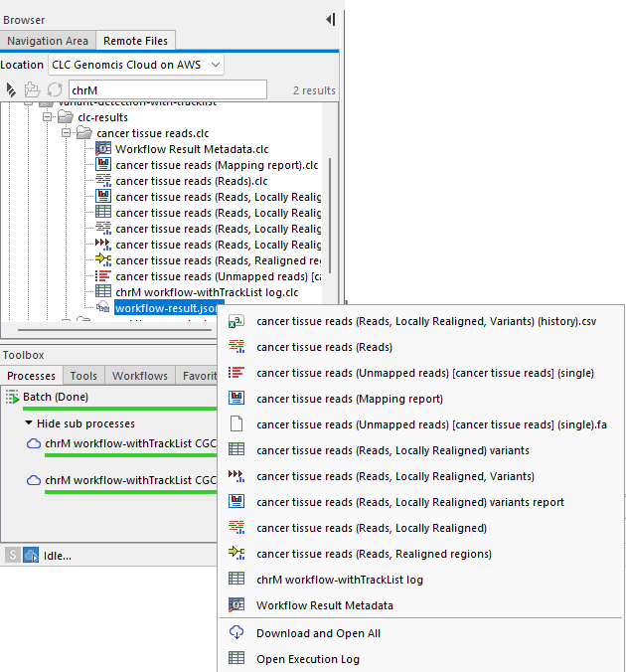Image resolution: width=626 pixels, height=672 pixels.
Task: Select cancer tissue reads (Reads).clc
Action: pos(192,181)
